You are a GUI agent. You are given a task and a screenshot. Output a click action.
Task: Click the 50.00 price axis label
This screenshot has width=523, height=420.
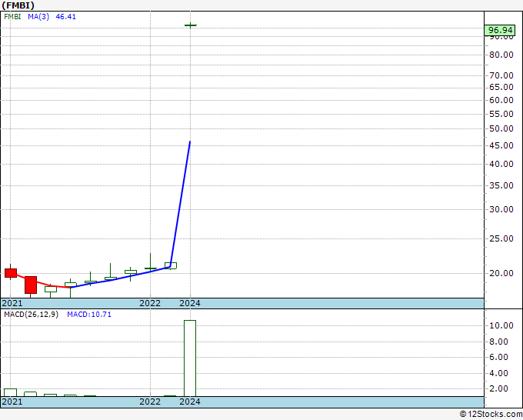click(x=501, y=128)
